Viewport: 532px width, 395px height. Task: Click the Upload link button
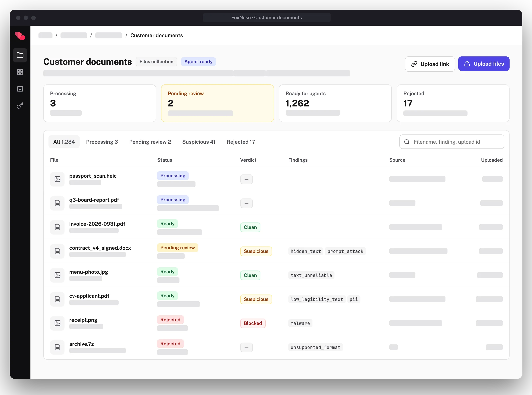click(x=430, y=64)
